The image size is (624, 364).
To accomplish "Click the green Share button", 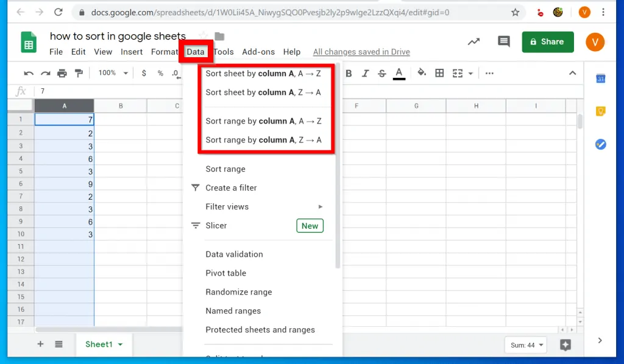I will [547, 42].
